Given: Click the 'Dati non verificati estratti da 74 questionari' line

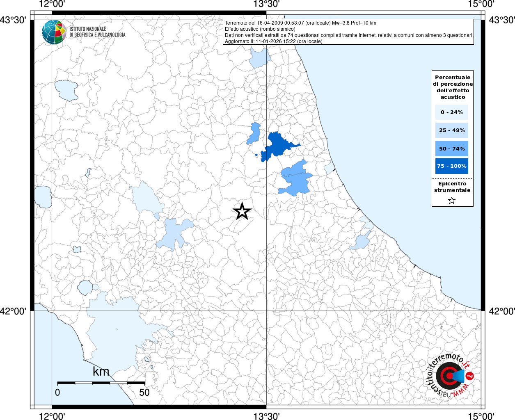Looking at the screenshot, I should [349, 35].
